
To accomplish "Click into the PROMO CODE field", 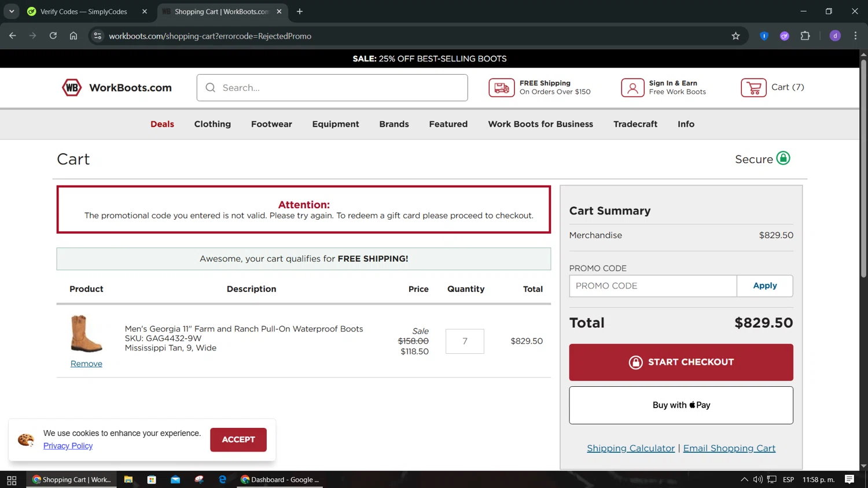I will (x=653, y=286).
